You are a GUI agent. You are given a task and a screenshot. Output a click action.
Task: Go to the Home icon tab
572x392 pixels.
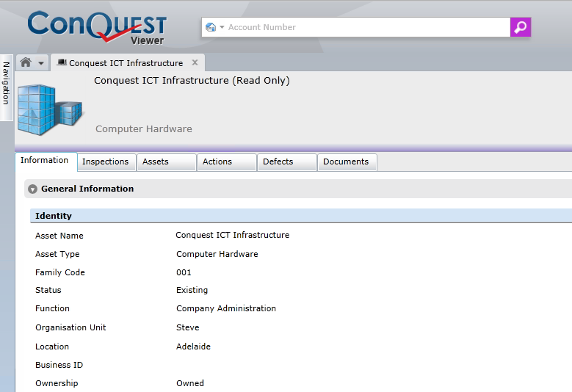pyautogui.click(x=26, y=62)
